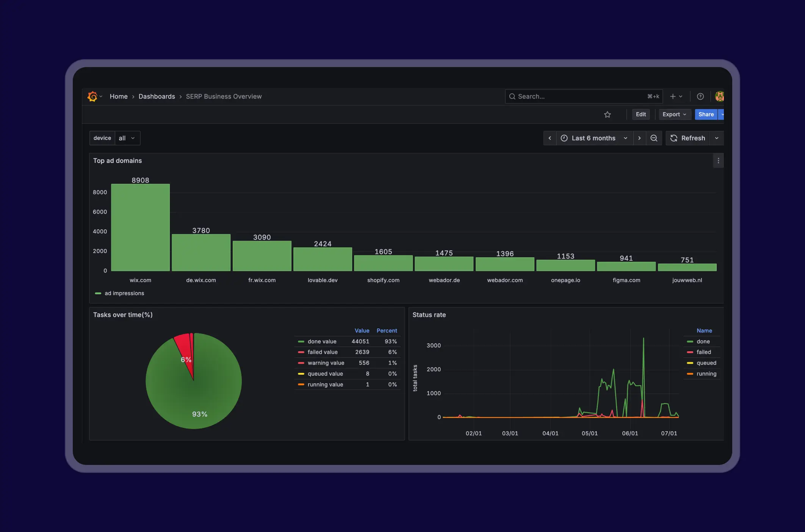The image size is (805, 532).
Task: Toggle the done value series in pie legend
Action: pyautogui.click(x=322, y=341)
